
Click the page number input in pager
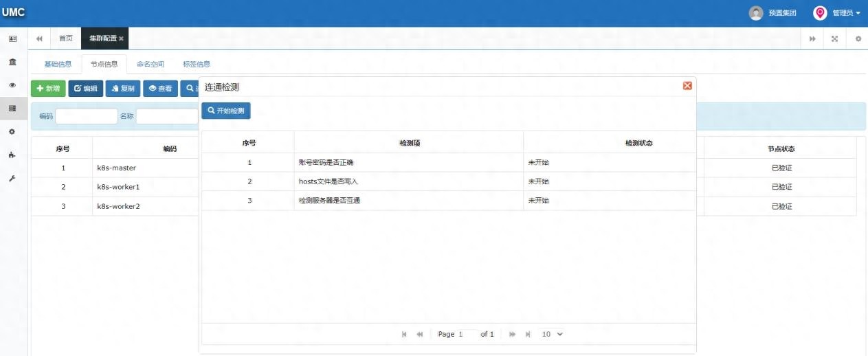coord(467,334)
